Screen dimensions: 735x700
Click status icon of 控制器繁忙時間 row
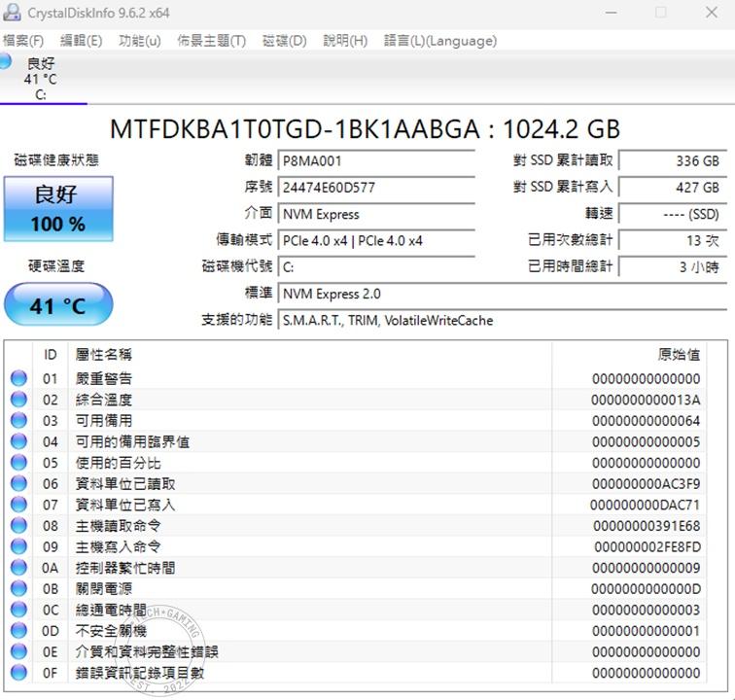(18, 568)
